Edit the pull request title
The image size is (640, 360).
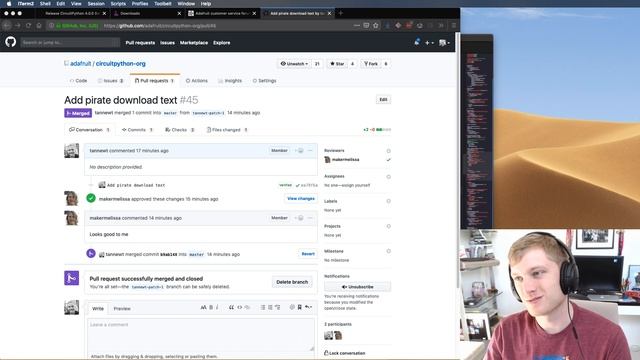[383, 100]
